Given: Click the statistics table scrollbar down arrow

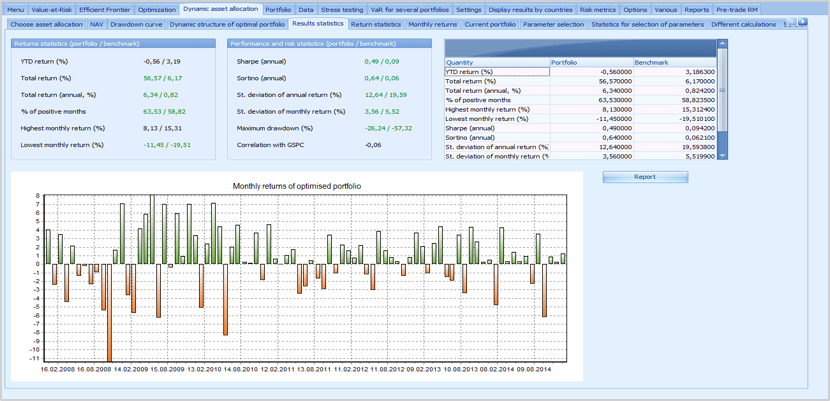Looking at the screenshot, I should pyautogui.click(x=723, y=156).
